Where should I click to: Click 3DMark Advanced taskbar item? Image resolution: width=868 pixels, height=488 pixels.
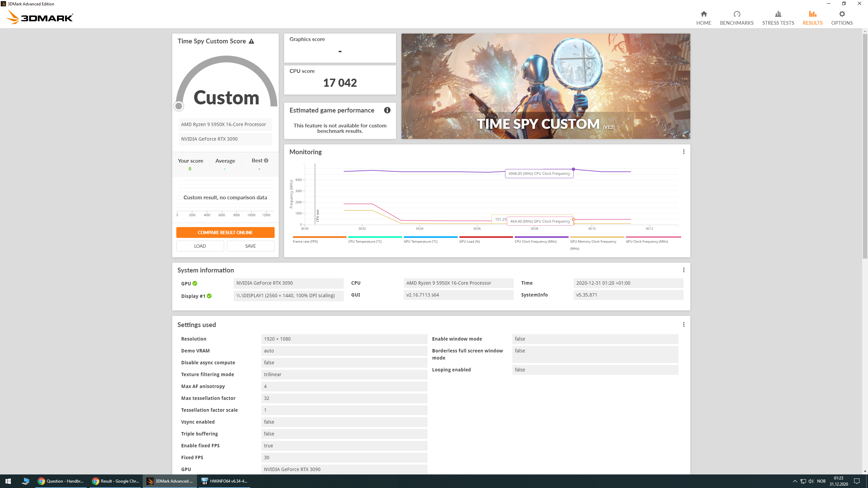[170, 481]
